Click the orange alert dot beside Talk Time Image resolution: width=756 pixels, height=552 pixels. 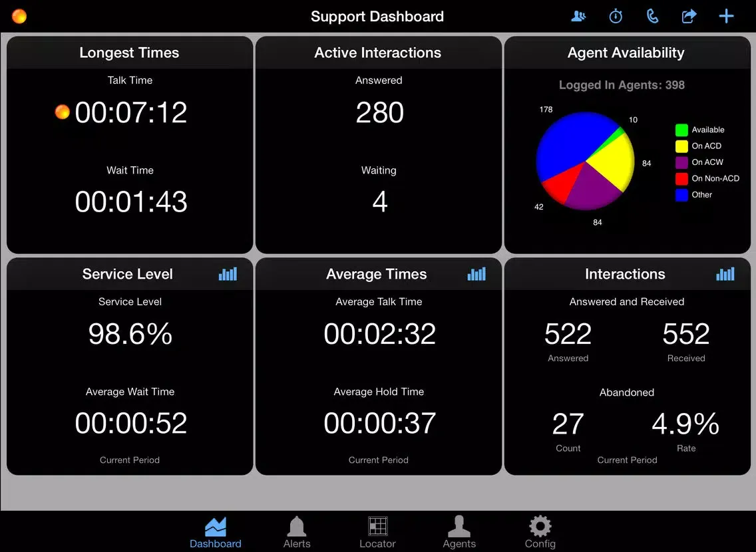[x=62, y=112]
